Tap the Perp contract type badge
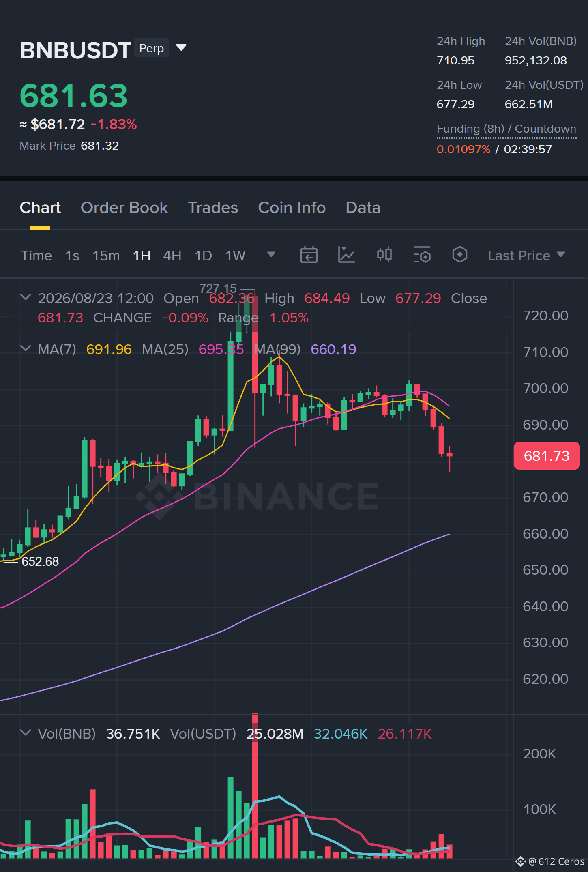588x872 pixels. pos(152,48)
